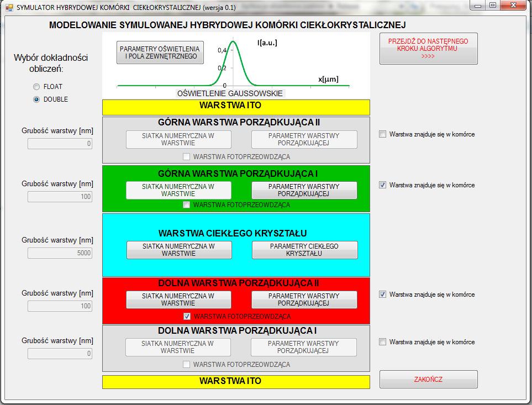Click thickness field for GÓRNA WARSTWA PORZĄDKUJĄCA II
The image size is (532, 405).
click(x=60, y=144)
